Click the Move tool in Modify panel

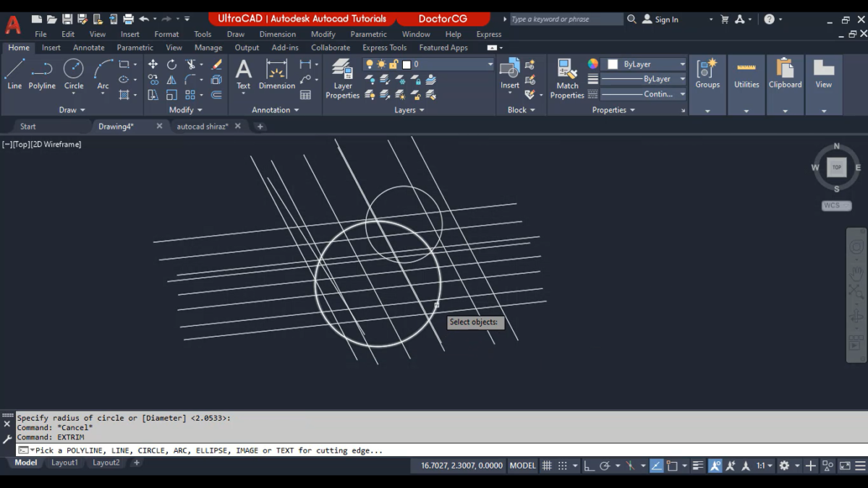[x=153, y=64]
